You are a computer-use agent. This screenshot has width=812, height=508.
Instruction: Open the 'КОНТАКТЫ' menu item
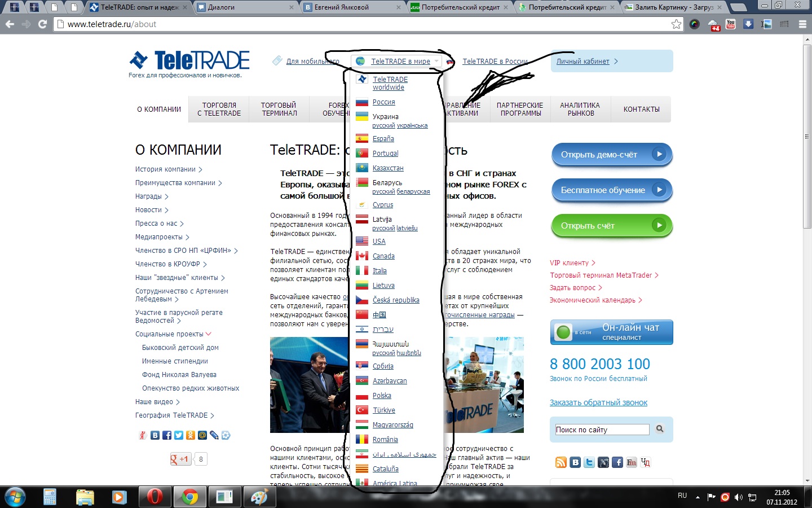click(641, 109)
